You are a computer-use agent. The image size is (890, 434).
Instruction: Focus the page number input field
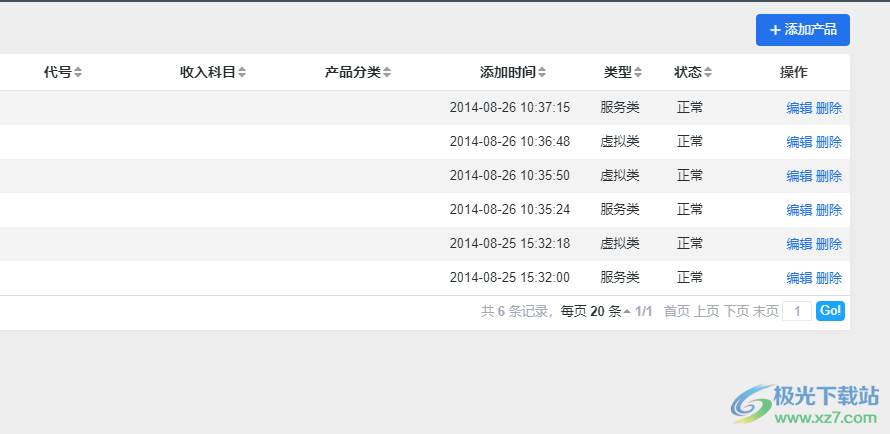pyautogui.click(x=797, y=311)
